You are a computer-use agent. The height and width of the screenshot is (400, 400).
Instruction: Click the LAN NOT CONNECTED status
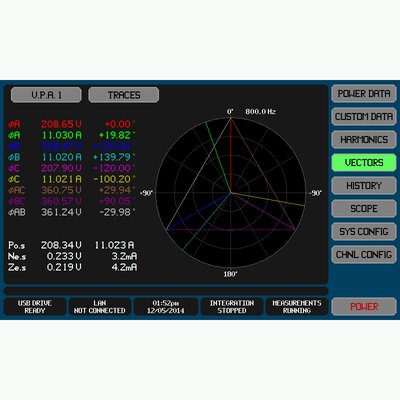click(x=100, y=307)
